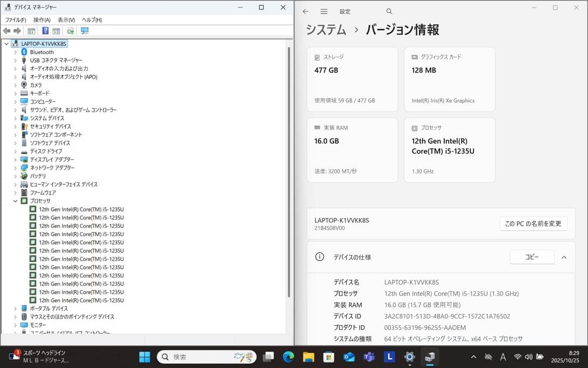Open the volume control in the system tray
This screenshot has width=588, height=368.
click(529, 357)
